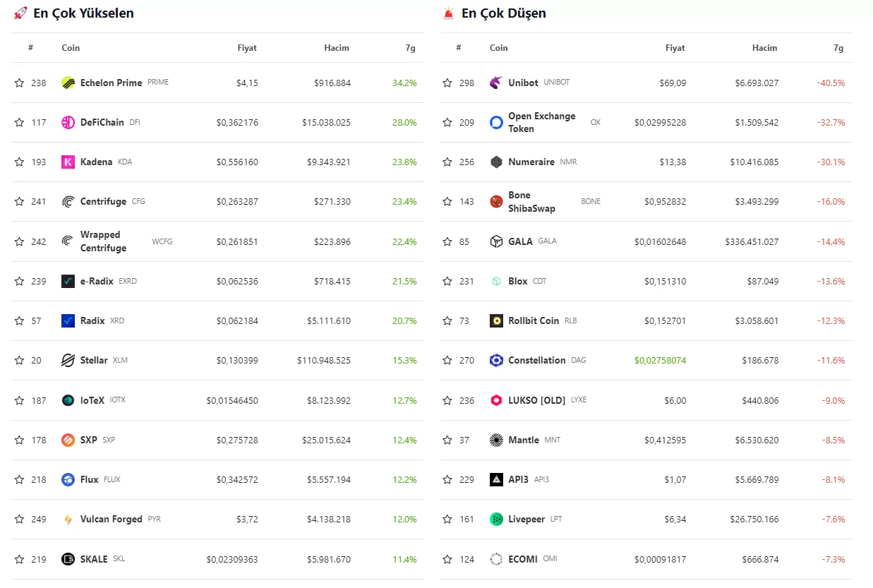Open the Echelon Prime coin link
Image resolution: width=873 pixels, height=588 pixels.
click(111, 83)
